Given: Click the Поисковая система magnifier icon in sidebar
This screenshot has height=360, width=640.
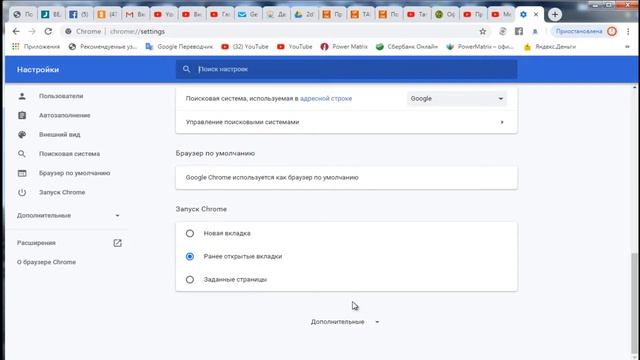Looking at the screenshot, I should pos(22,154).
